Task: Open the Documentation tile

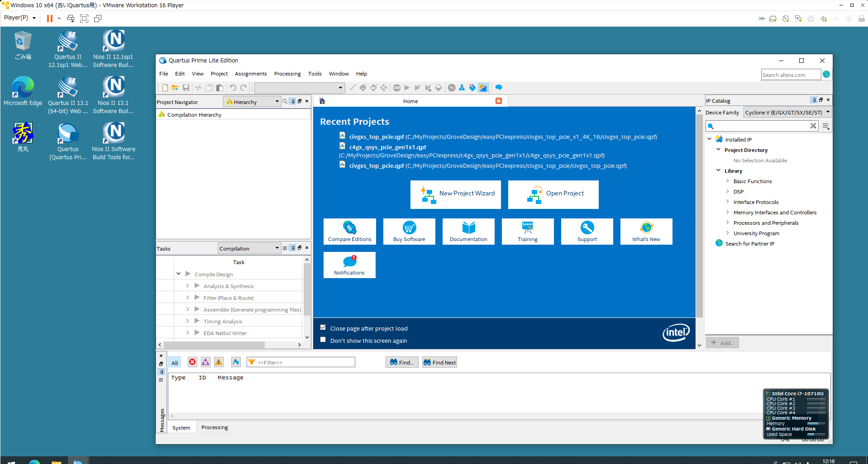Action: (x=468, y=232)
